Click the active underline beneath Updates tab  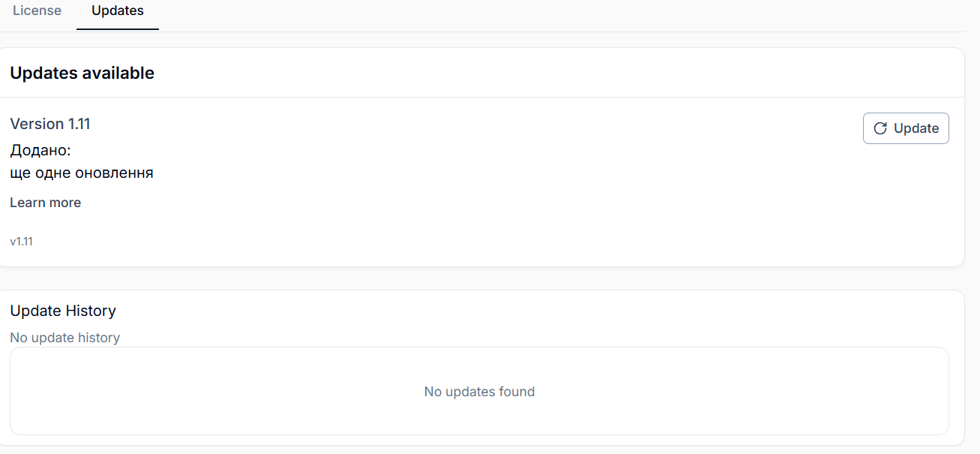click(x=118, y=29)
